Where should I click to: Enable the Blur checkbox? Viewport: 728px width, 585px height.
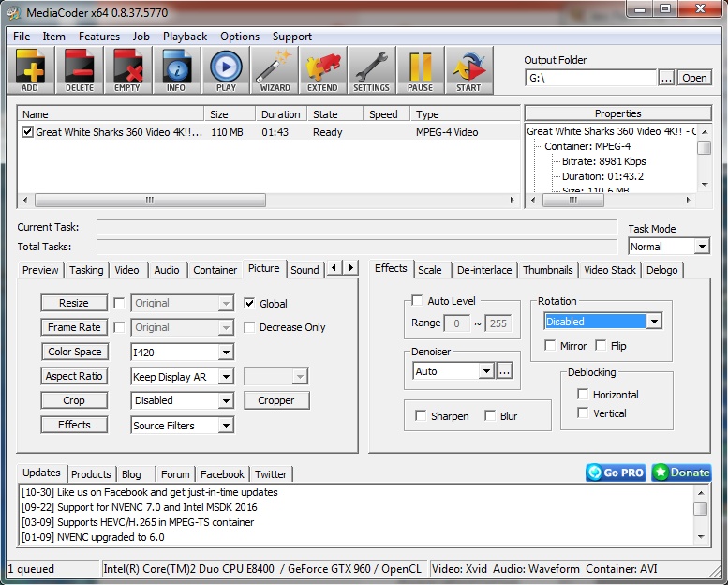pyautogui.click(x=490, y=415)
